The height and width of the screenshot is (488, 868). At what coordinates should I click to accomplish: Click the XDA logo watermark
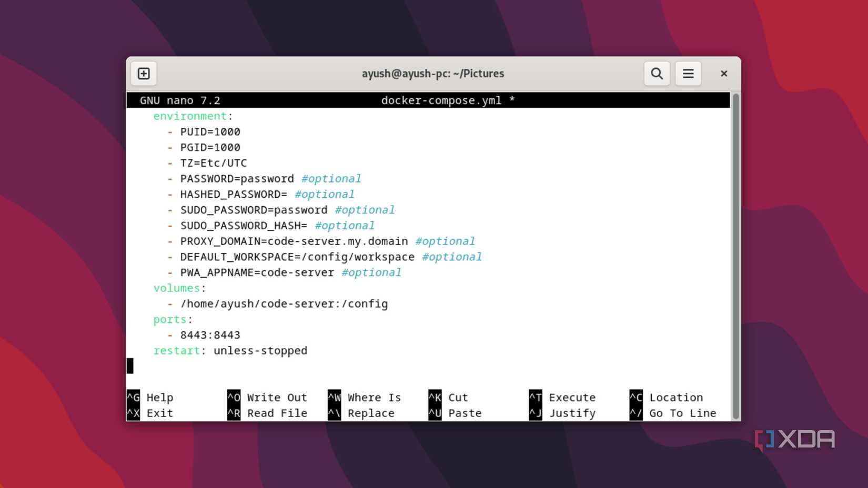795,440
